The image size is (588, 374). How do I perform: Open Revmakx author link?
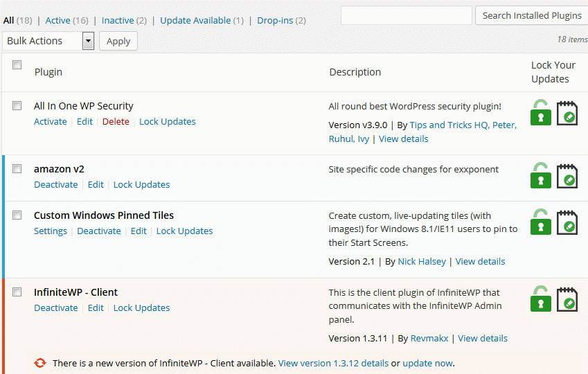(429, 339)
